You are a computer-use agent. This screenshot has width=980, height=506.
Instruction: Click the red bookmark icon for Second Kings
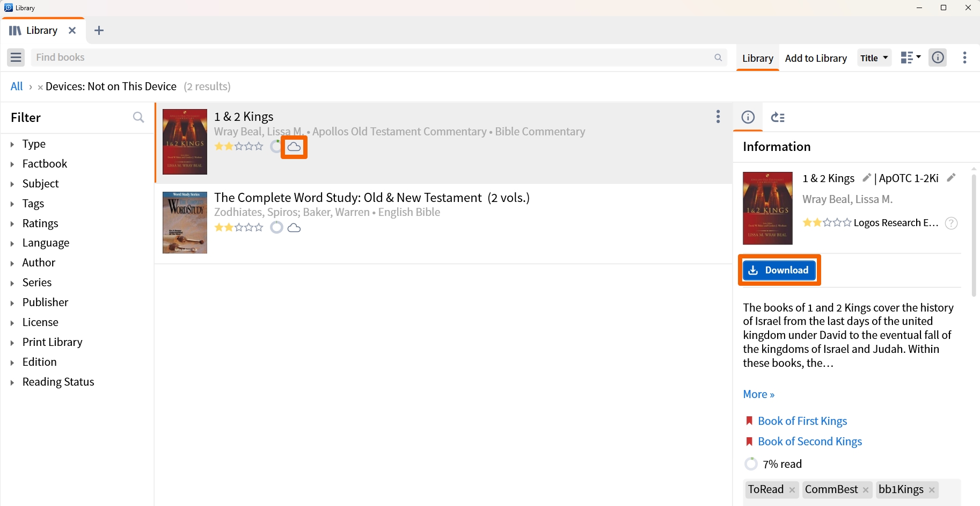pos(749,442)
